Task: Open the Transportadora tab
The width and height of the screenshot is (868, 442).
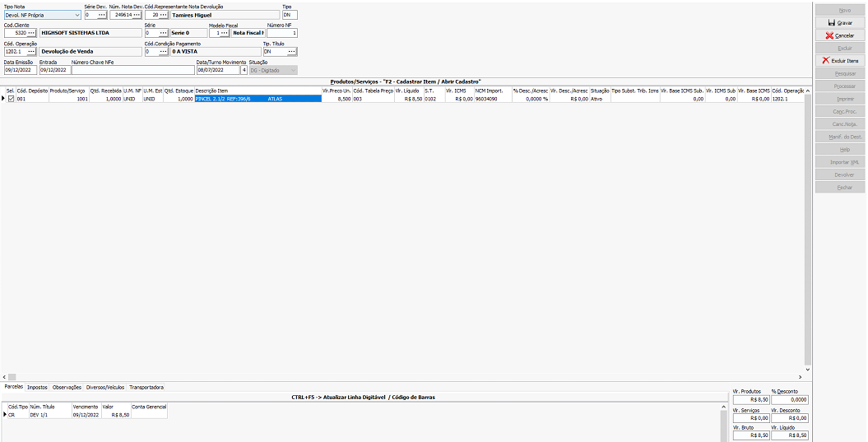Action: pyautogui.click(x=146, y=387)
